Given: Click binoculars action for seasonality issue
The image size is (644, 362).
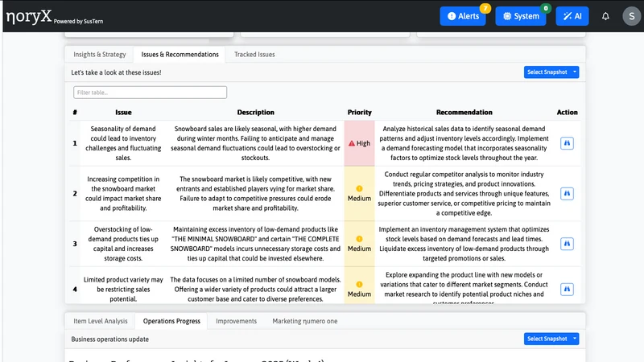Looking at the screenshot, I should 567,143.
